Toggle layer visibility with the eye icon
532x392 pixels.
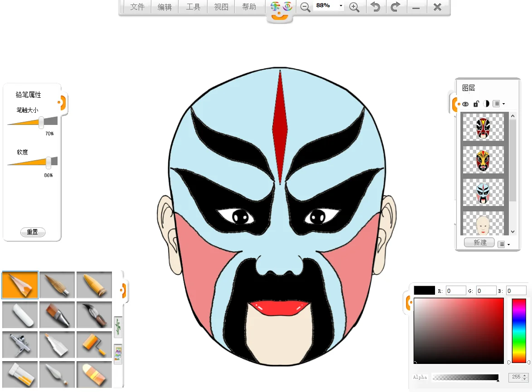(x=465, y=104)
